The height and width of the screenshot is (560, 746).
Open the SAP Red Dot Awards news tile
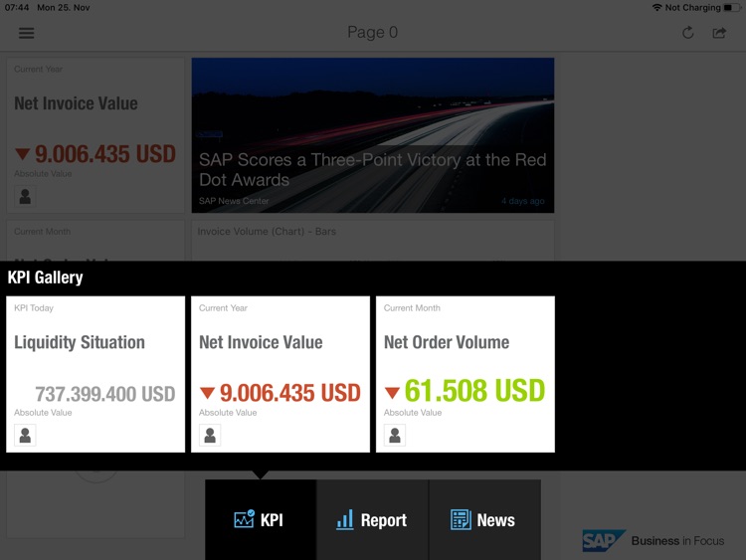pos(373,135)
